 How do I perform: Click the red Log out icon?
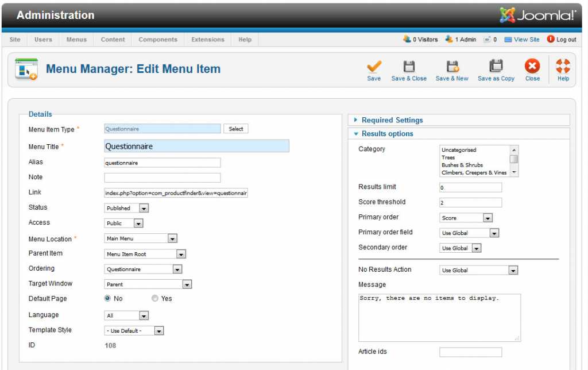point(551,39)
